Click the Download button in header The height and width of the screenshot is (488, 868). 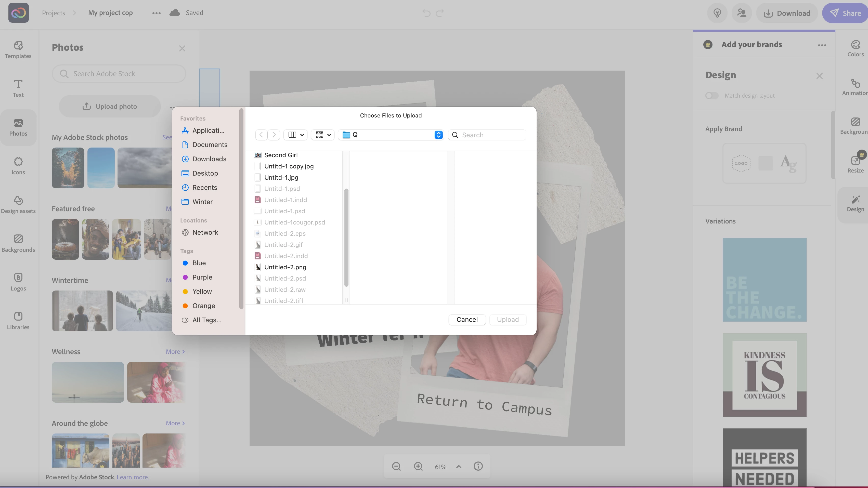coord(787,13)
